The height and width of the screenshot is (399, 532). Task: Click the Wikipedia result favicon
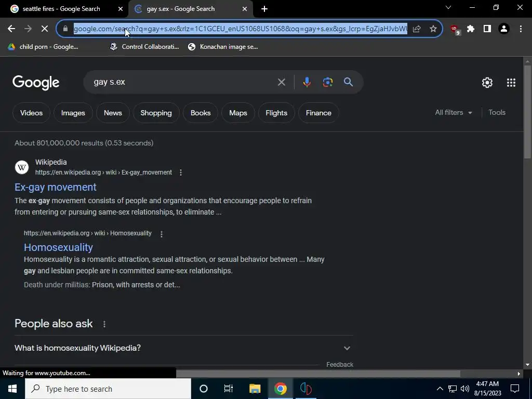pos(22,167)
